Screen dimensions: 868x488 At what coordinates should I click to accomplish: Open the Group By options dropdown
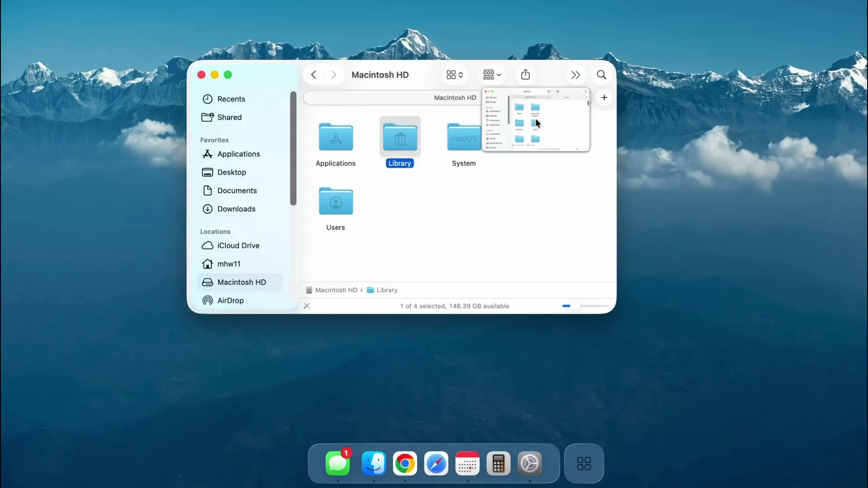[492, 75]
